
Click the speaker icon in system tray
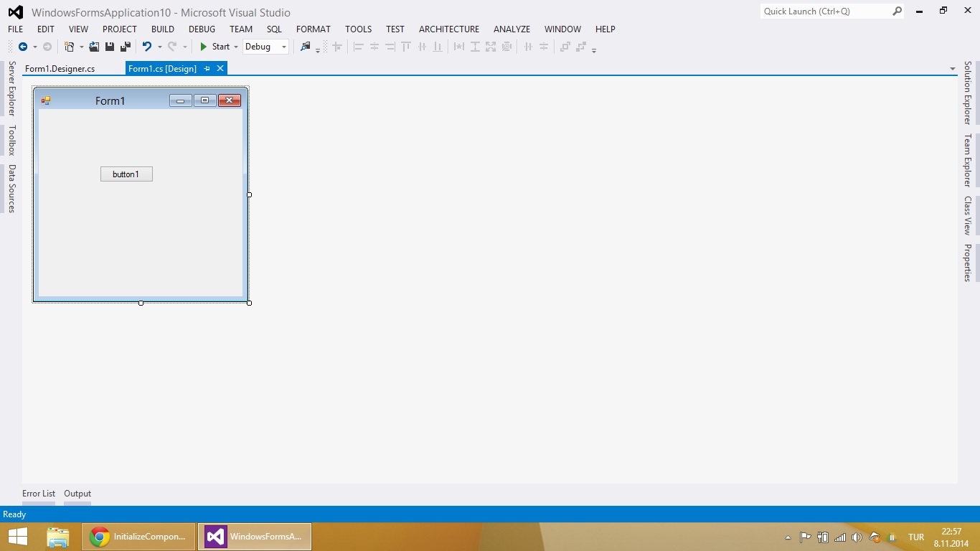857,537
